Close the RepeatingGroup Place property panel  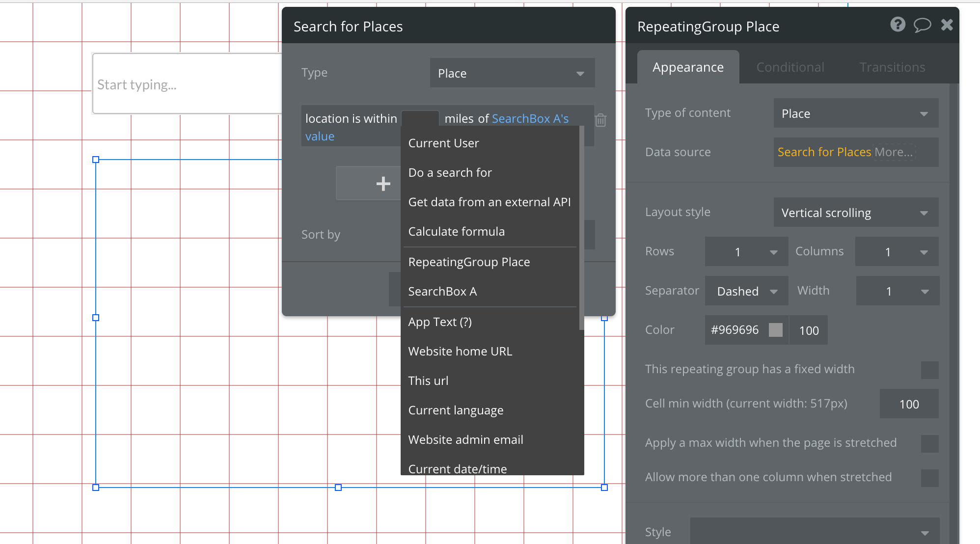pyautogui.click(x=947, y=25)
